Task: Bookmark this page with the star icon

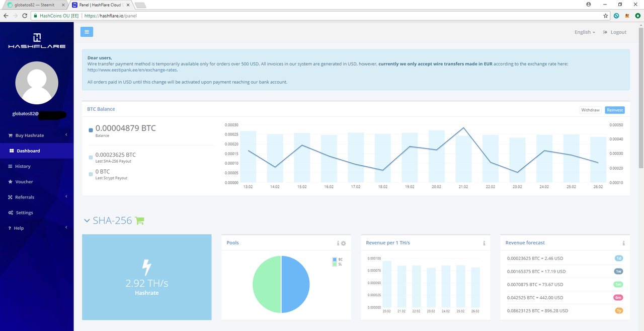Action: pos(606,16)
